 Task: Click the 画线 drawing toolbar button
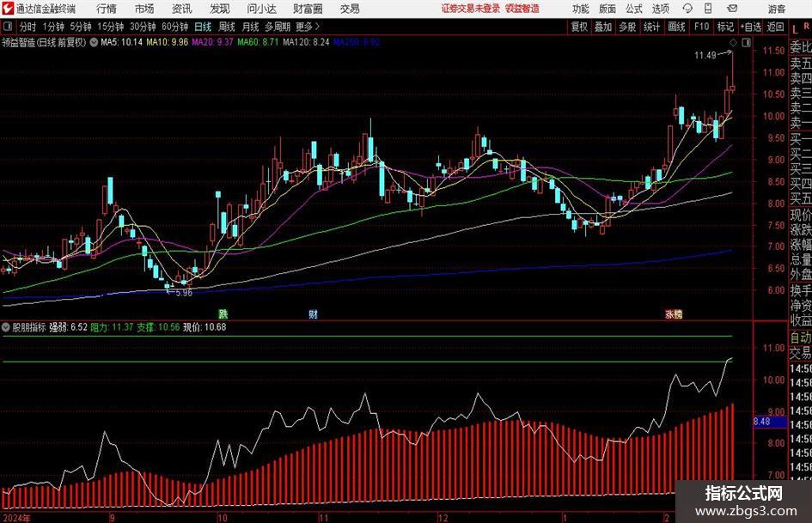click(x=676, y=27)
